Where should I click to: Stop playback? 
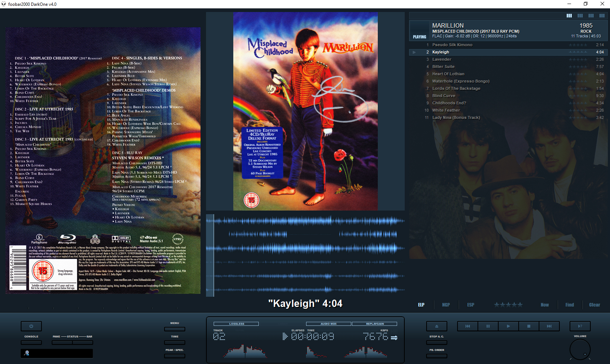click(x=529, y=326)
